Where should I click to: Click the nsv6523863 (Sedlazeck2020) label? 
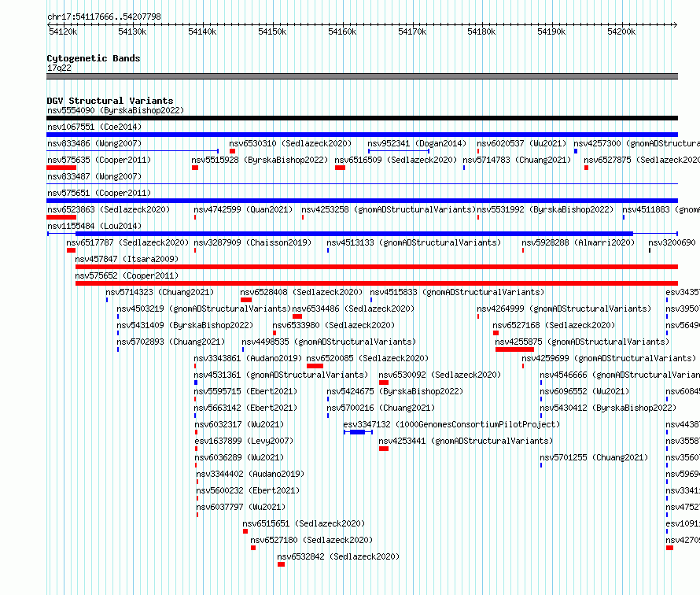(109, 209)
